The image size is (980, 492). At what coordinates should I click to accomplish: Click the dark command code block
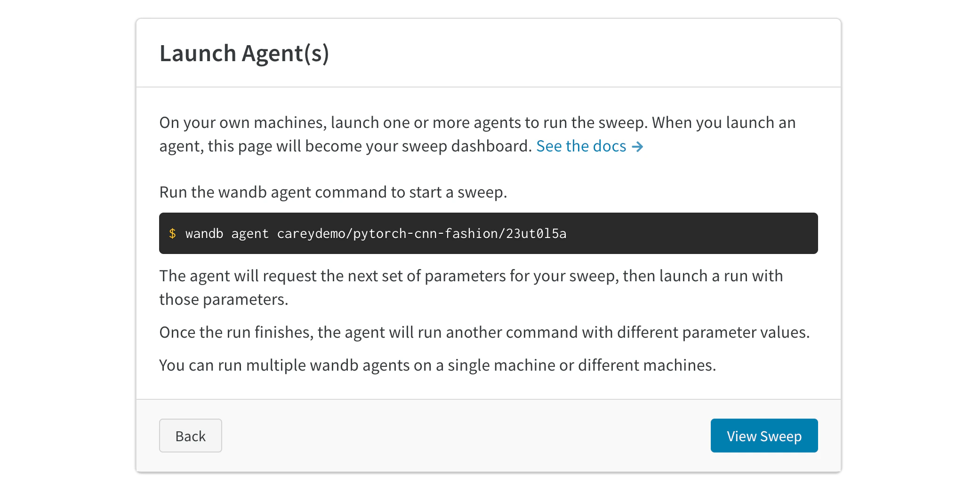coord(489,233)
